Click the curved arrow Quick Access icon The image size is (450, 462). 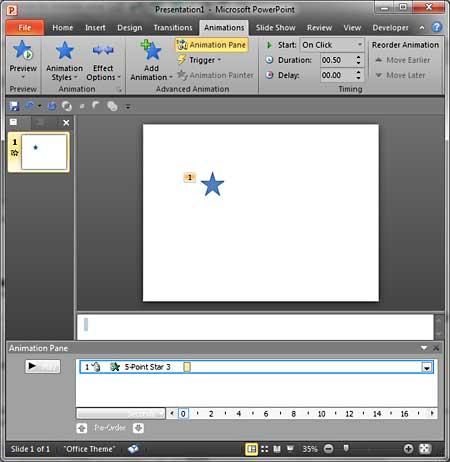point(96,106)
